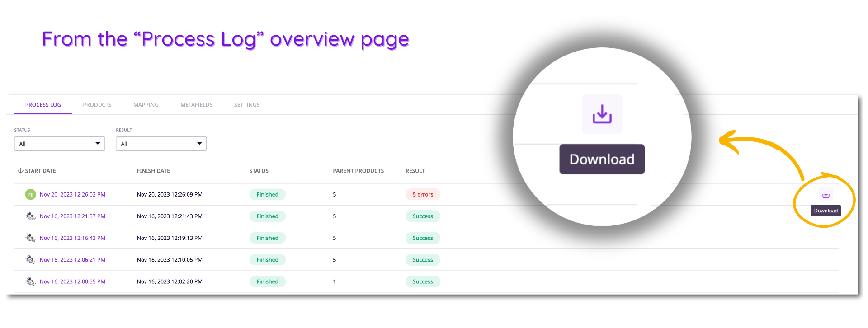The width and height of the screenshot is (868, 328).
Task: Open the STATUS filter dropdown
Action: 60,144
